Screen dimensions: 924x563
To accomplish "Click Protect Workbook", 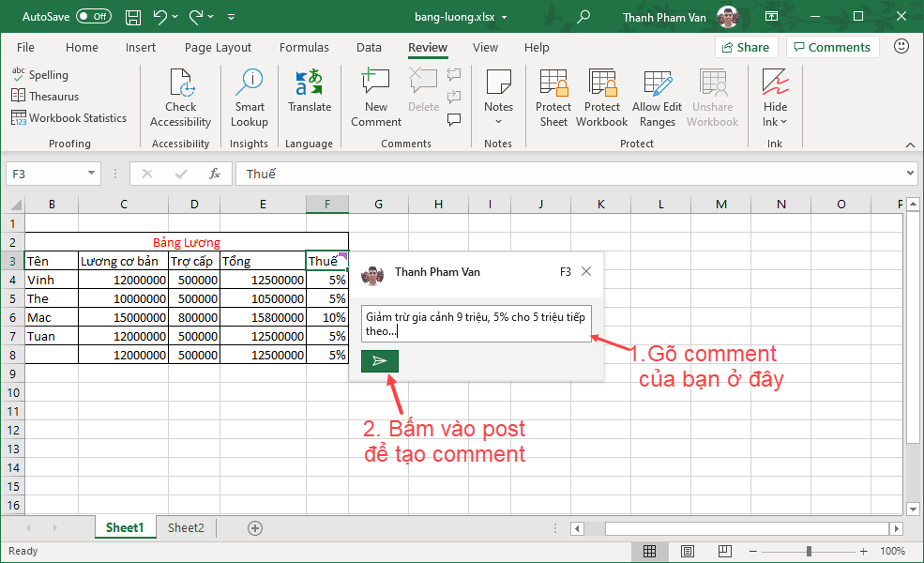I will [x=601, y=98].
